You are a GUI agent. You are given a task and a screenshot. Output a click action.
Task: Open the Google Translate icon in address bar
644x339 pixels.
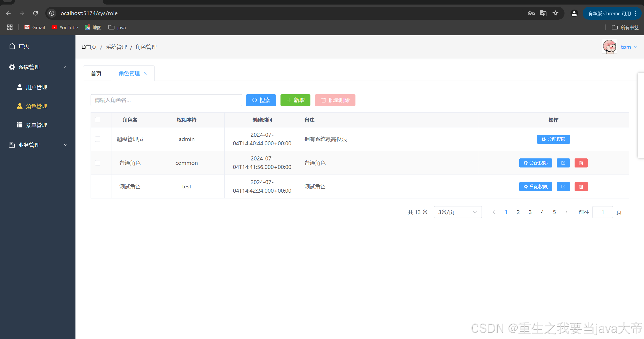(543, 13)
